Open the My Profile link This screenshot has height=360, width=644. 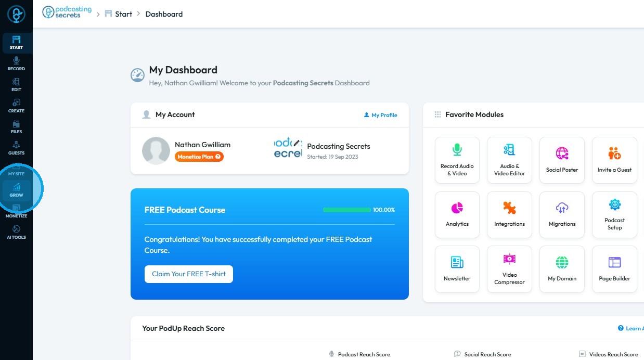pos(380,115)
